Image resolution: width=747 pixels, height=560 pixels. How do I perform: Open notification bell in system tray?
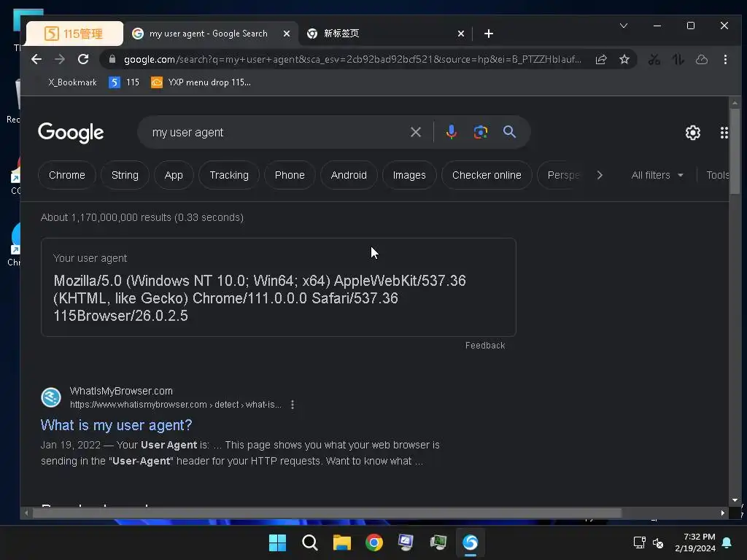[x=727, y=542]
